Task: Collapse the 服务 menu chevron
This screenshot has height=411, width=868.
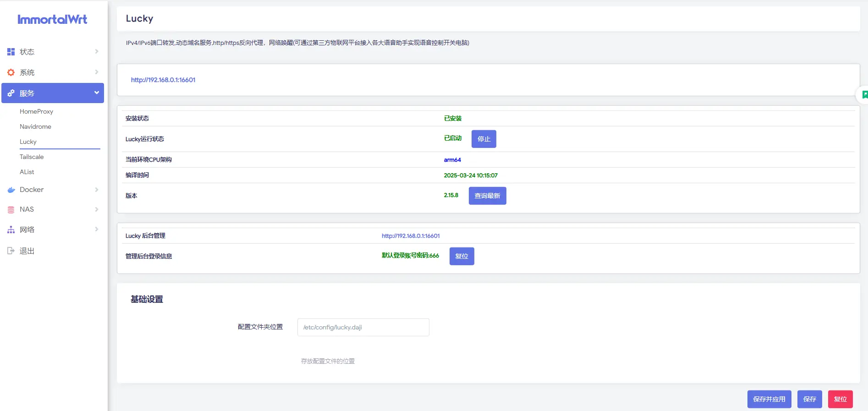Action: 97,93
